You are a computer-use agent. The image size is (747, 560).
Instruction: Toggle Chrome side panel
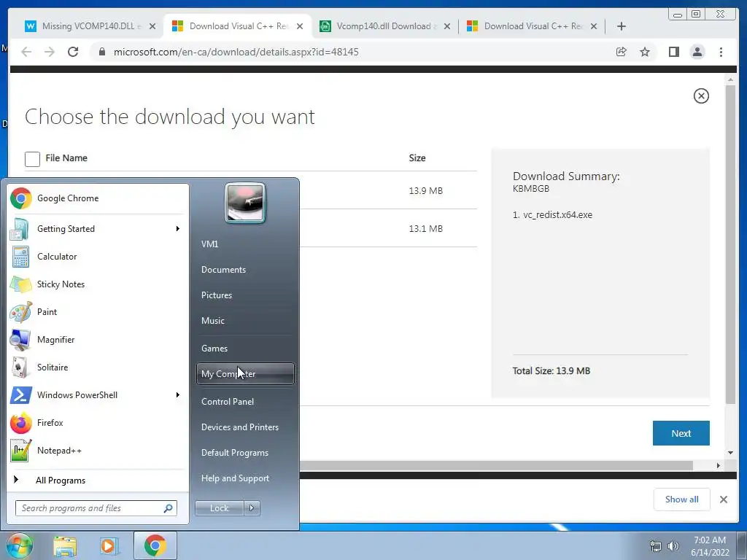coord(673,52)
